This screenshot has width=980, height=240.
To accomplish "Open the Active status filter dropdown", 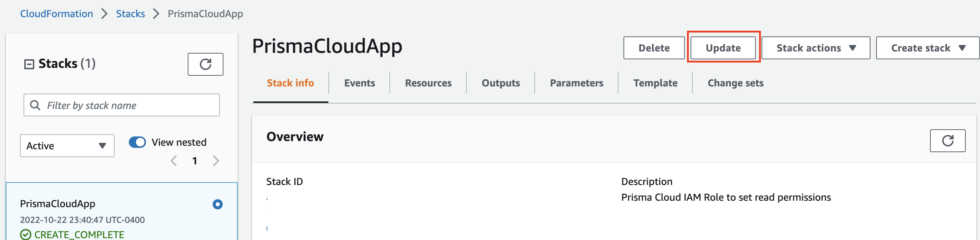I will (x=67, y=145).
